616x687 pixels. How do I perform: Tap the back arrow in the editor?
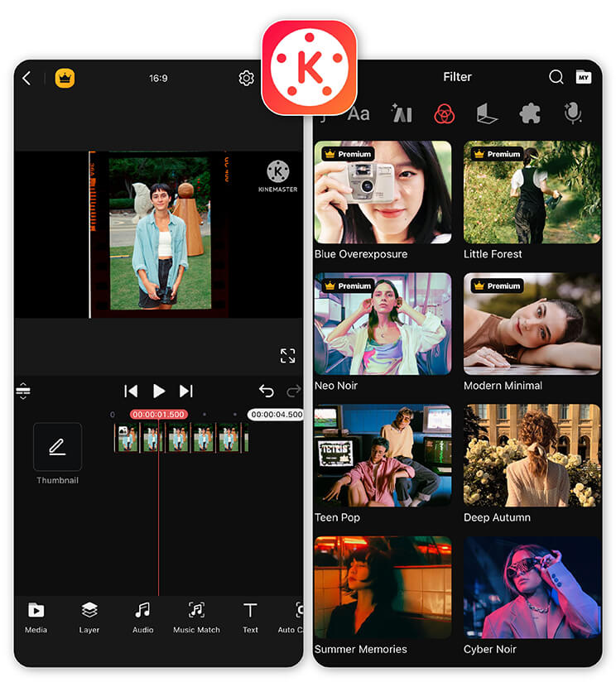[26, 79]
